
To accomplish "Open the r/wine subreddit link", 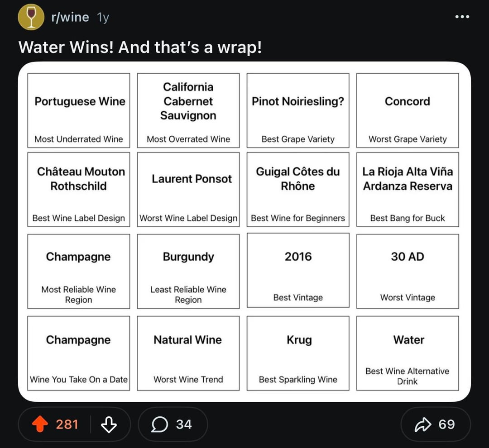I will [70, 18].
